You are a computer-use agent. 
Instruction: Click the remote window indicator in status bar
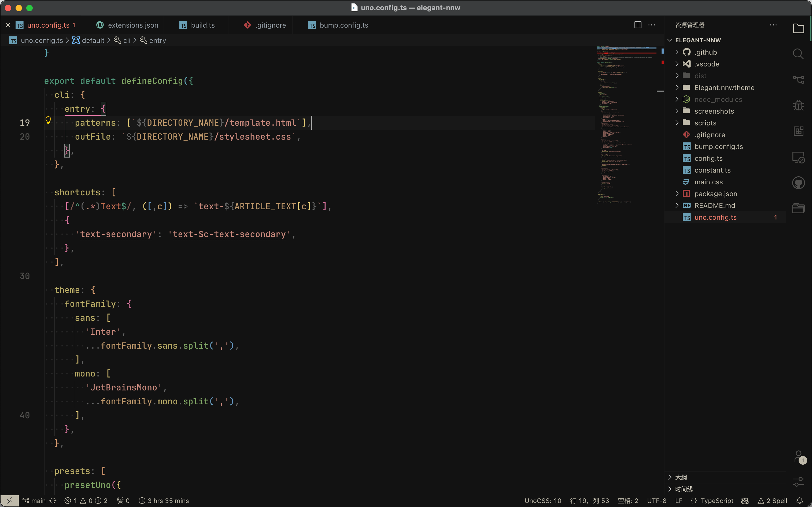tap(9, 500)
